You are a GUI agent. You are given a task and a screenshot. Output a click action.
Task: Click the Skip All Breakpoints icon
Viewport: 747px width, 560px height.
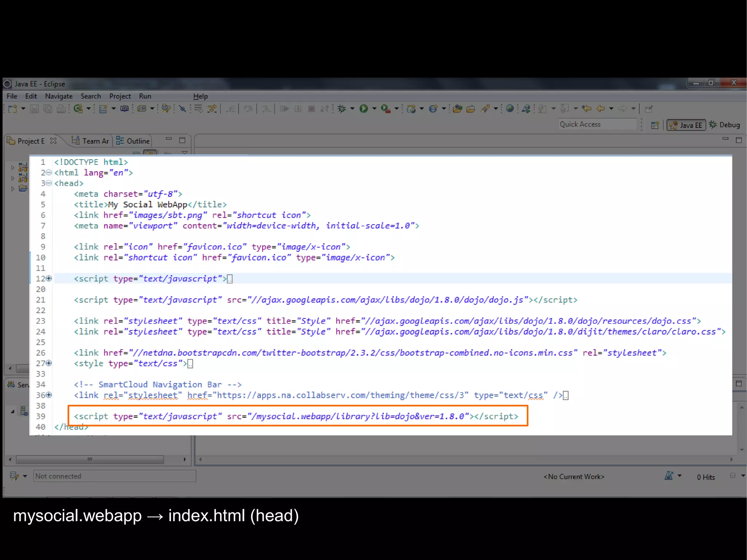pyautogui.click(x=182, y=109)
